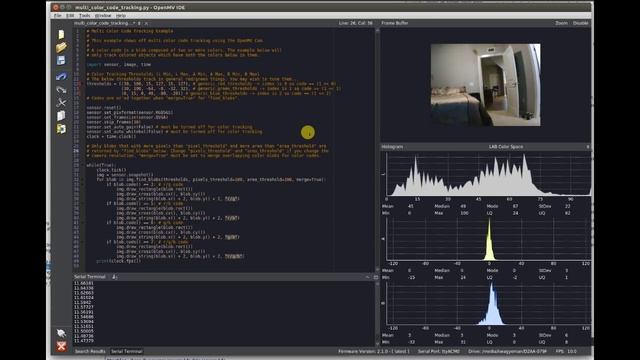Click the A histogram Max value 24
Viewport: 640px width, 360px height.
(463, 278)
